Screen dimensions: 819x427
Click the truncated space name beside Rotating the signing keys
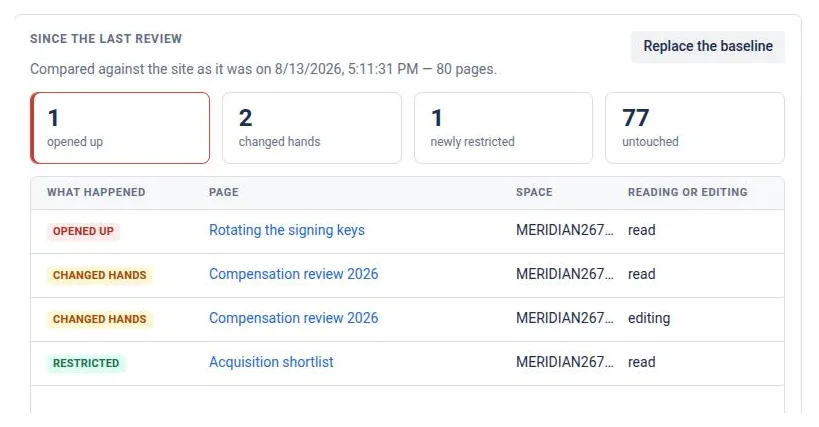tap(565, 230)
